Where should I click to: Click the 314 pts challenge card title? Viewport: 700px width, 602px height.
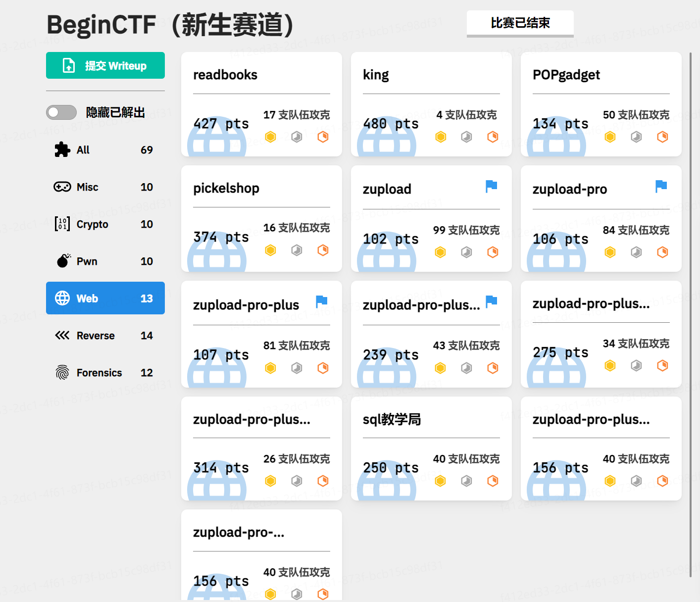pyautogui.click(x=251, y=419)
